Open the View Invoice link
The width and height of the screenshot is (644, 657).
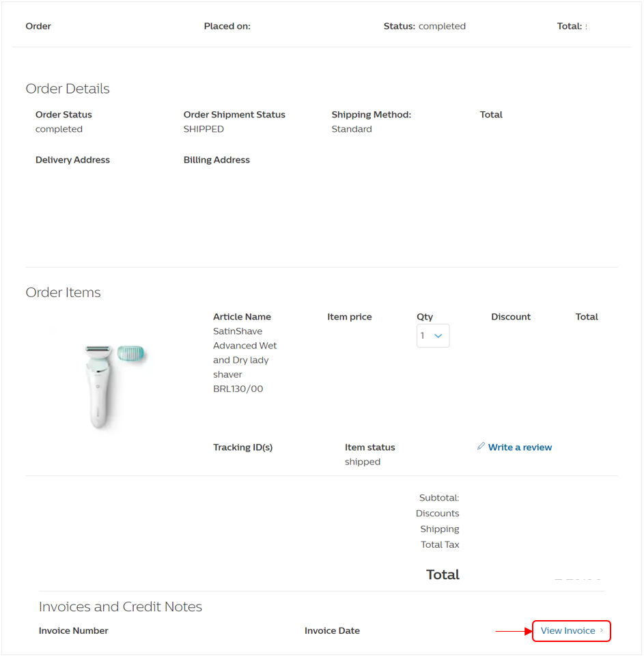click(x=568, y=631)
